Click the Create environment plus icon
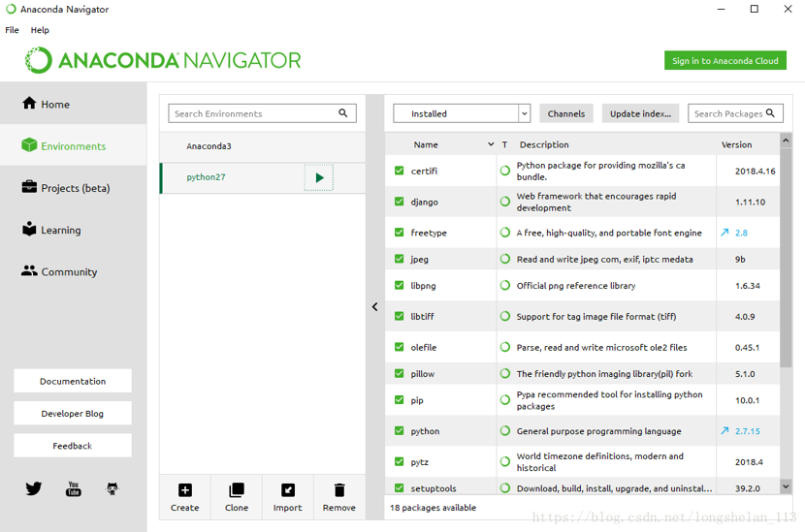 point(185,490)
